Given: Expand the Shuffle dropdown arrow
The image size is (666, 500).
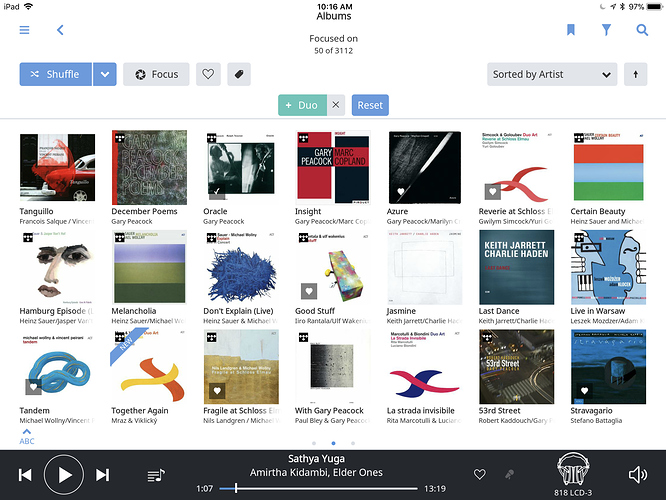Looking at the screenshot, I should [105, 74].
